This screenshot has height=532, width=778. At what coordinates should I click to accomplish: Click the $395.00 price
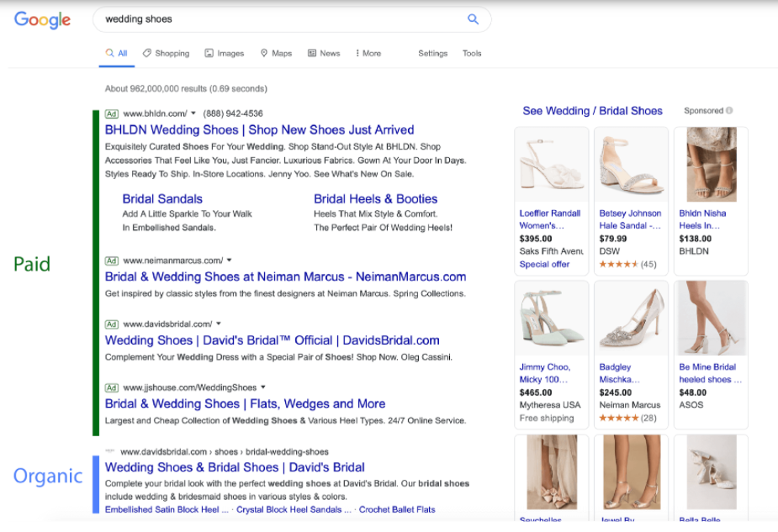tap(536, 239)
